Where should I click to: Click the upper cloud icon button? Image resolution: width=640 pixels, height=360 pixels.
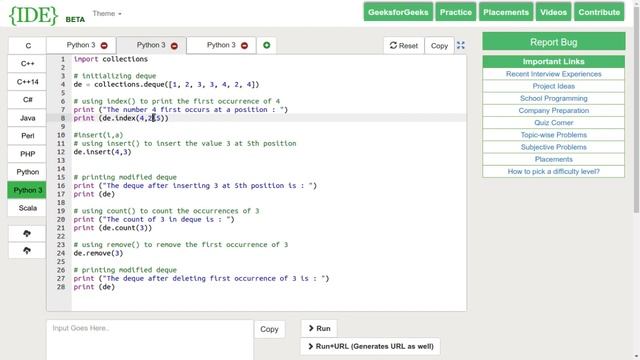pos(27,233)
